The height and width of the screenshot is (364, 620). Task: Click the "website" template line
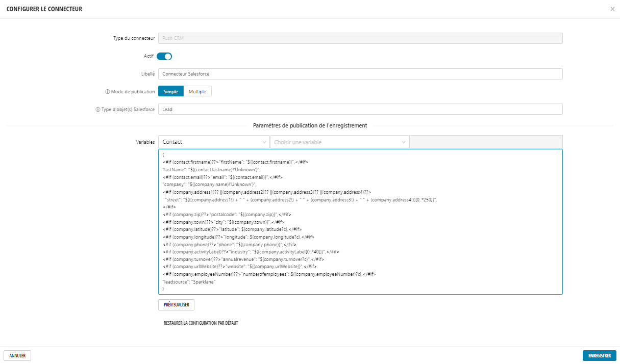pyautogui.click(x=239, y=267)
